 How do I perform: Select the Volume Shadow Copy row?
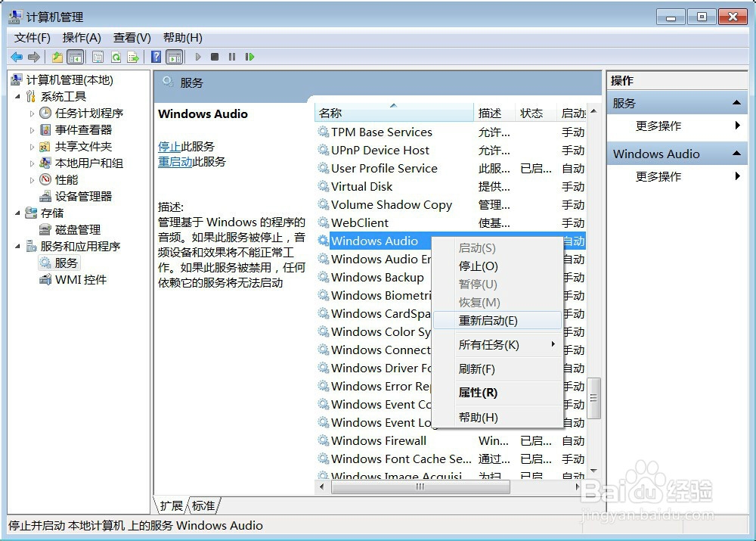point(451,204)
